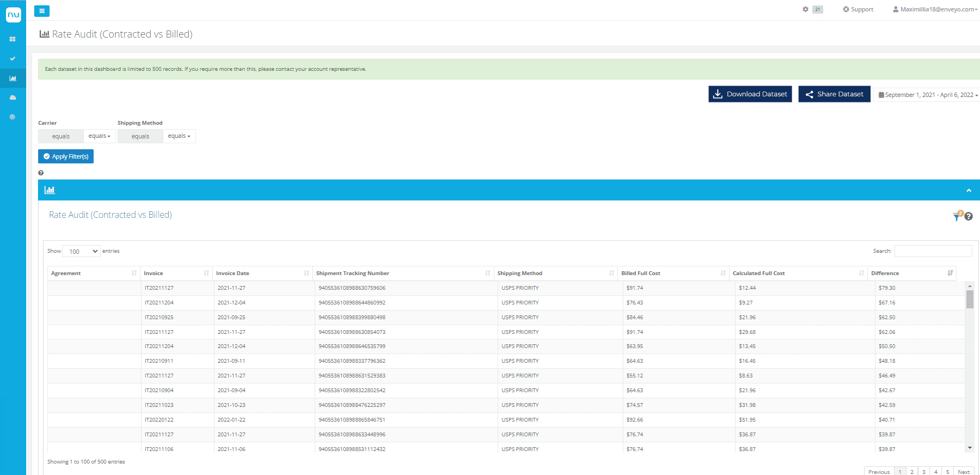Click the checkmark icon in sidebar
980x475 pixels.
coord(13,58)
